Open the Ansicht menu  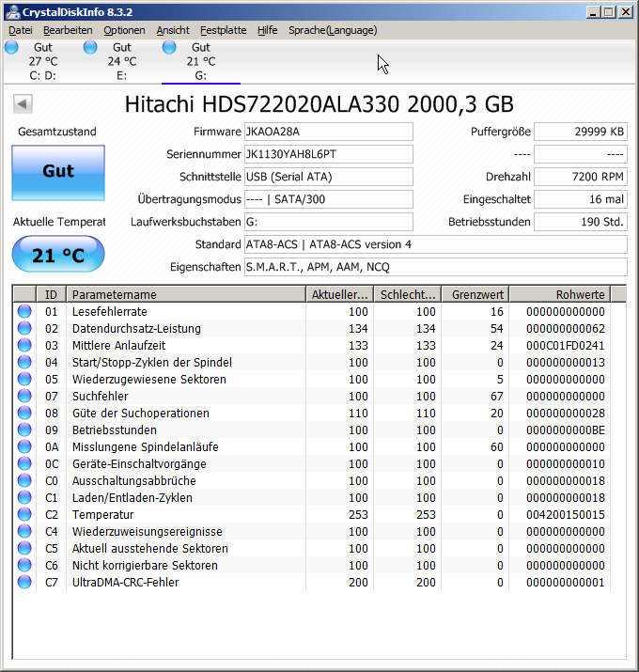click(x=173, y=30)
